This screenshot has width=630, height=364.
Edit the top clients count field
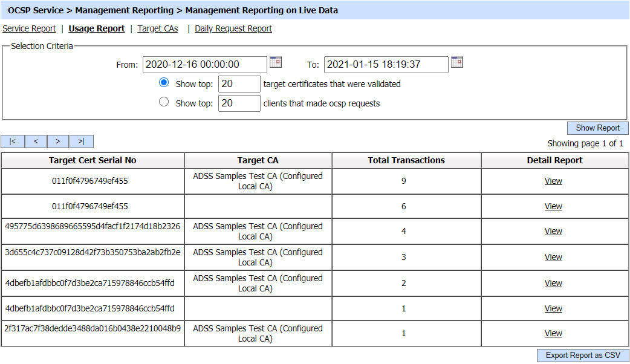click(x=239, y=103)
